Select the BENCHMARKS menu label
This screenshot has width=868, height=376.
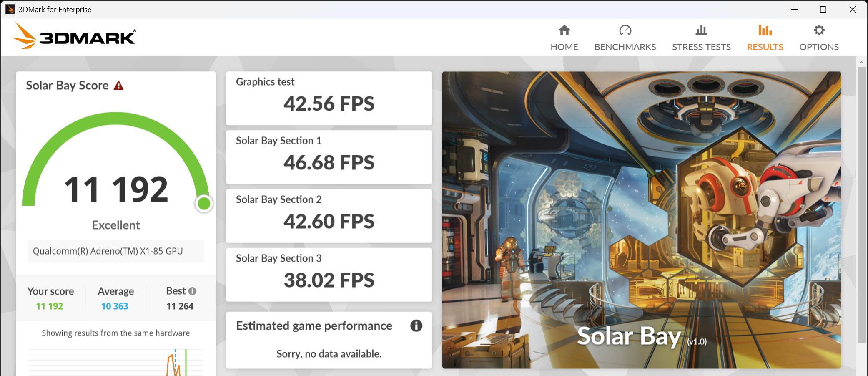coord(625,47)
